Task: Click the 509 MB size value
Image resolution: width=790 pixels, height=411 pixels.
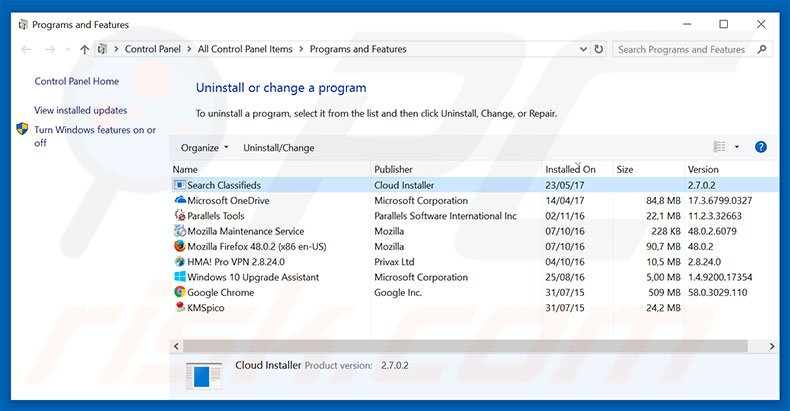Action: (665, 292)
